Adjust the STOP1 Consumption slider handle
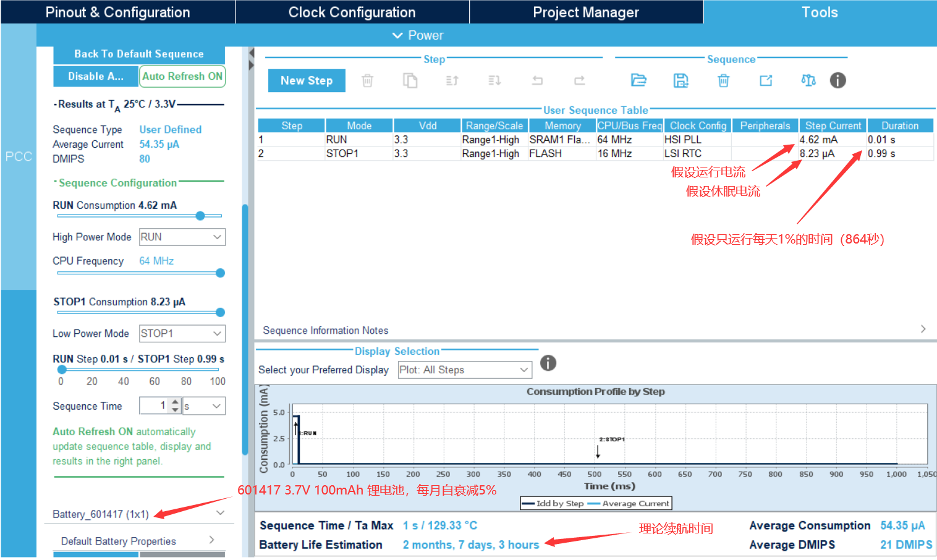 coord(220,312)
